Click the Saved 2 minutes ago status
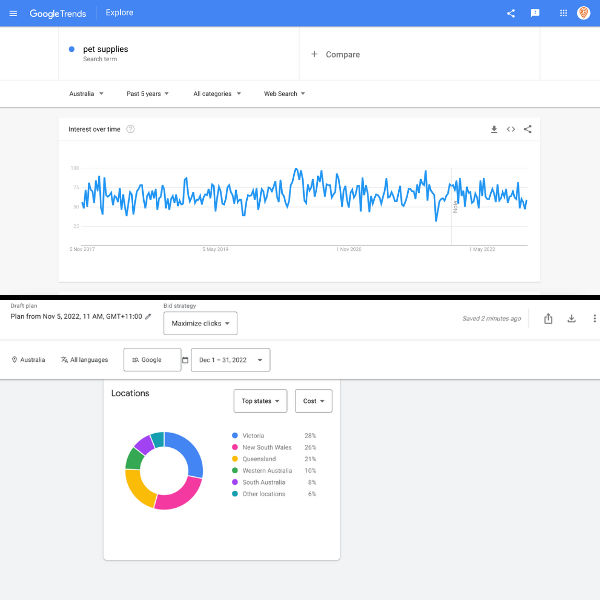Image resolution: width=600 pixels, height=600 pixels. 492,318
